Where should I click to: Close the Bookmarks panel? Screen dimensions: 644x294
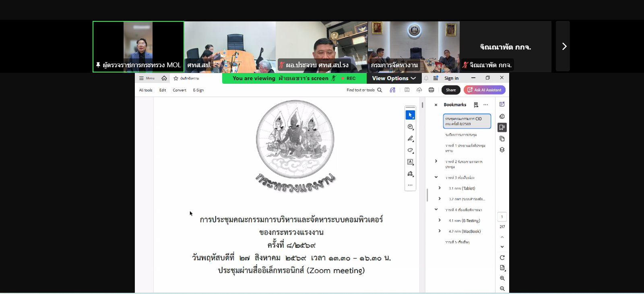click(436, 105)
